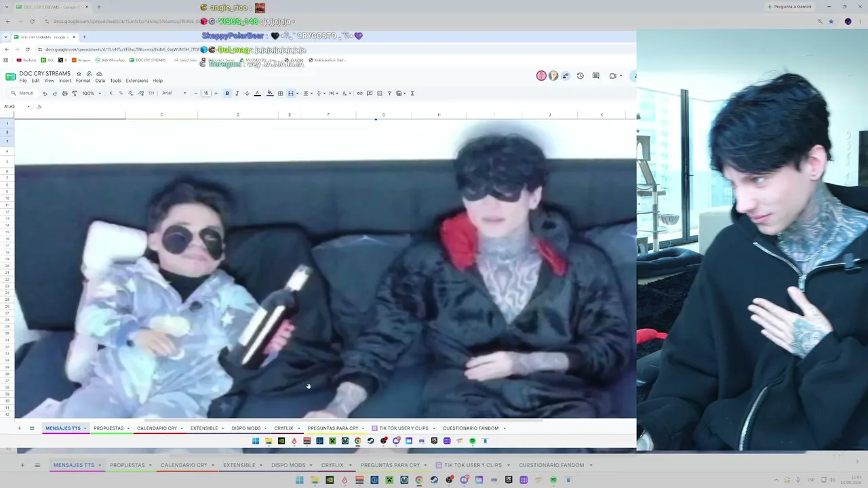Reload the inner browser page
This screenshot has width=868, height=488.
click(x=27, y=49)
